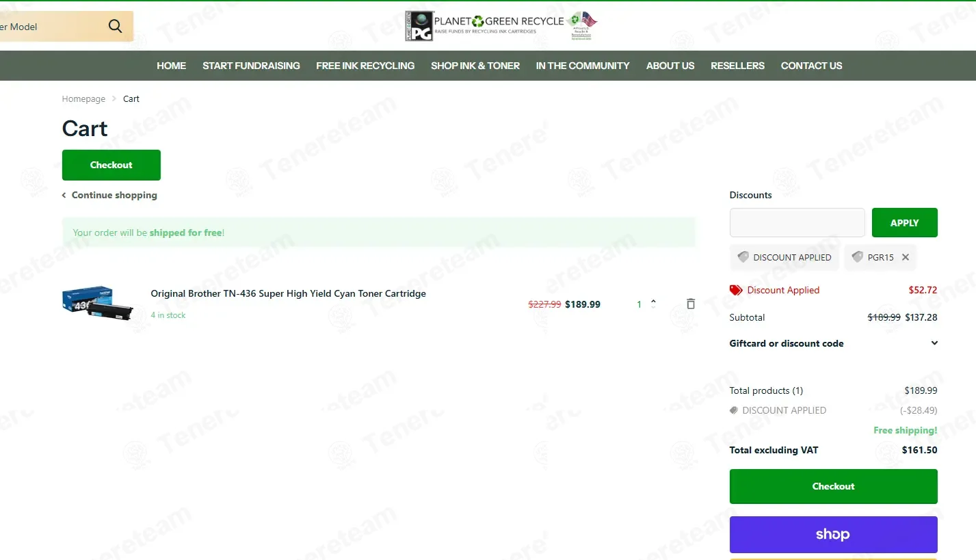Click the APPLY discount button
Viewport: 976px width, 560px height.
(x=904, y=223)
